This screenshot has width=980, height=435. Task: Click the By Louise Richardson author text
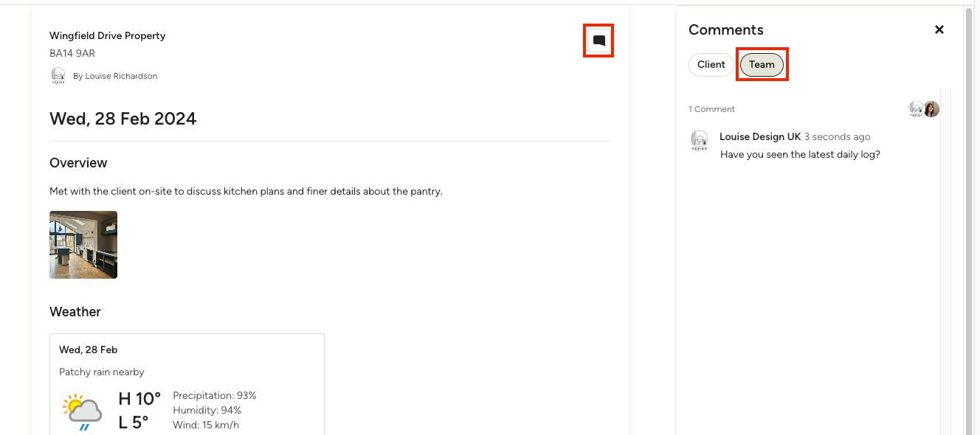[x=115, y=76]
